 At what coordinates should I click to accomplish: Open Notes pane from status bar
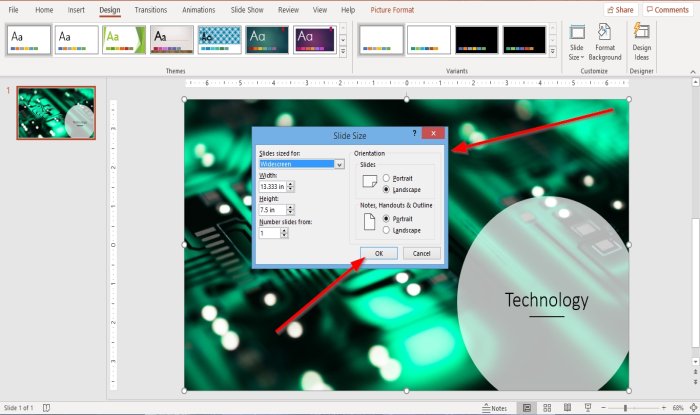pos(495,408)
